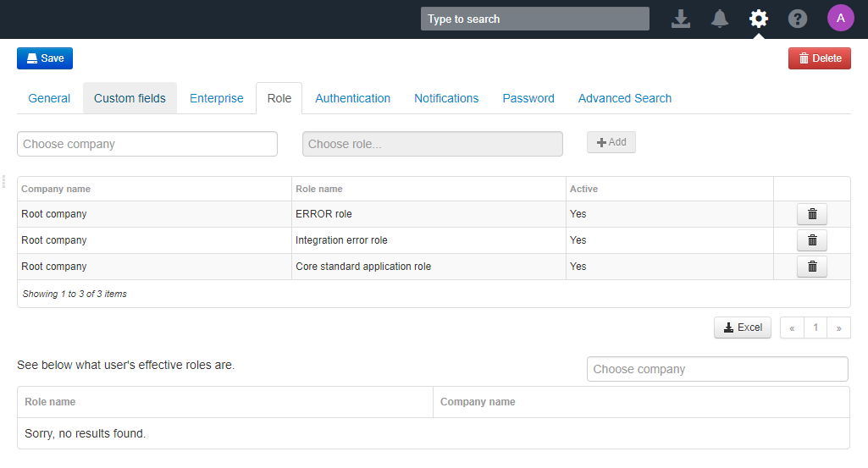Open the downloads icon in top bar
The image size is (868, 468).
pyautogui.click(x=680, y=19)
